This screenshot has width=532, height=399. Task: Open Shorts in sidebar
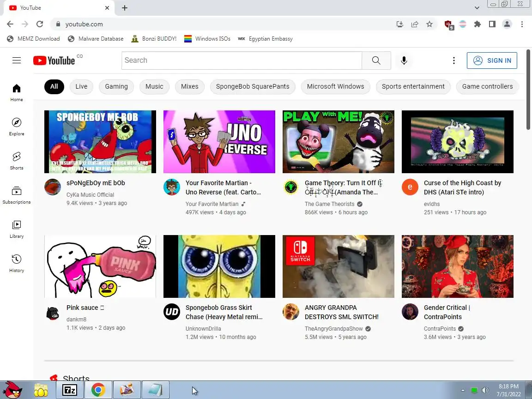click(17, 161)
